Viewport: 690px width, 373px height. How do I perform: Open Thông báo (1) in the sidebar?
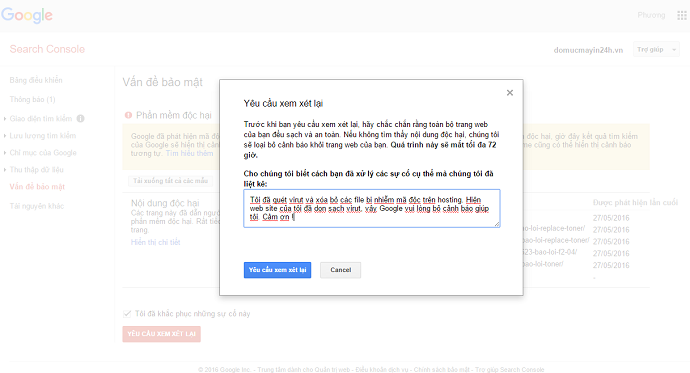(x=33, y=99)
